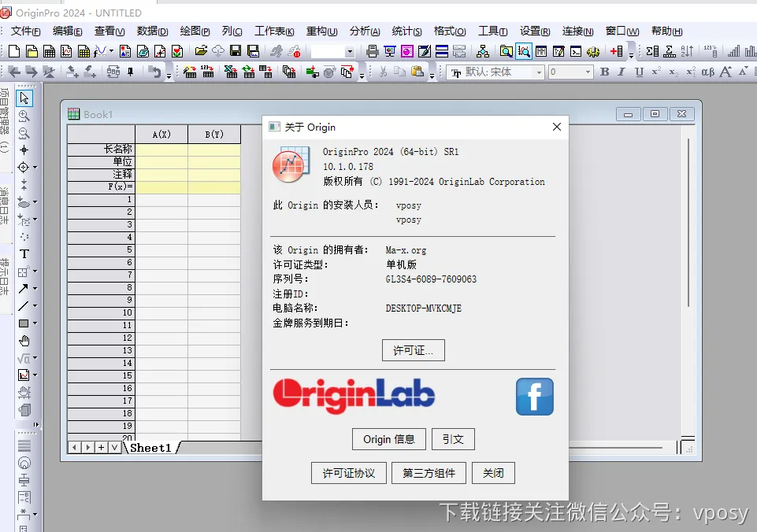
Task: Open the font size dropdown
Action: (588, 72)
